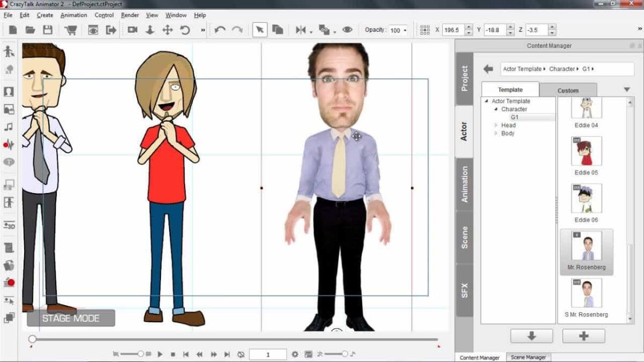This screenshot has height=362, width=644.
Task: Select the camera tool in the toolbar
Action: pyautogui.click(x=133, y=30)
